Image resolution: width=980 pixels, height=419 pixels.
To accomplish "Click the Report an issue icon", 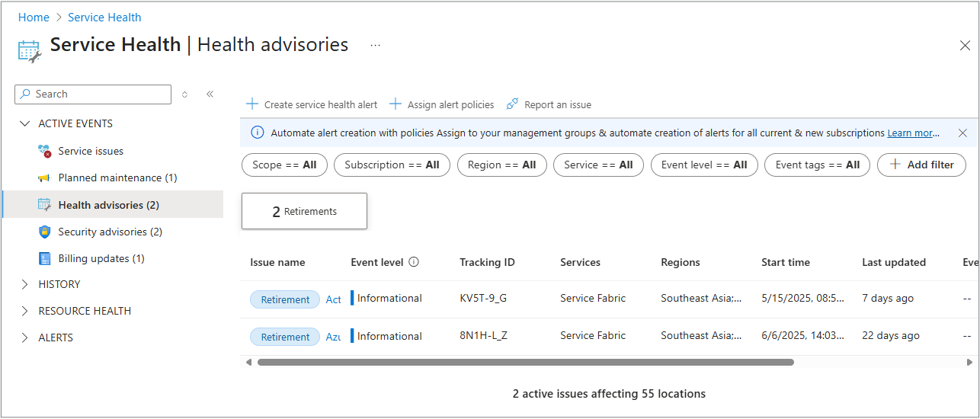I will 512,104.
